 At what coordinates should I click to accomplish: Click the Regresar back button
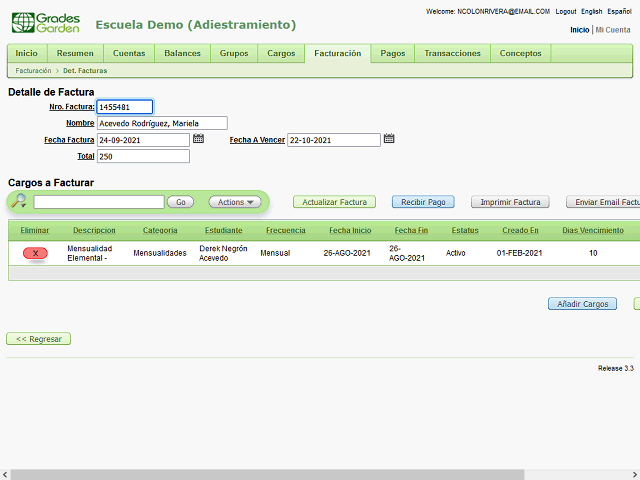[39, 339]
